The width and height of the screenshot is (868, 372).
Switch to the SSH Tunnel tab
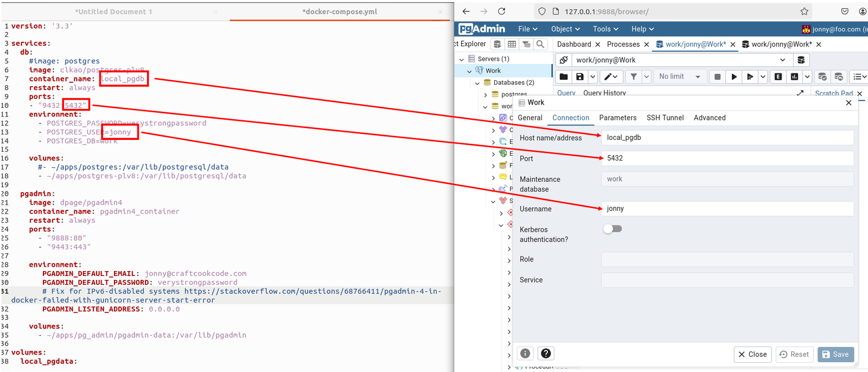click(665, 118)
